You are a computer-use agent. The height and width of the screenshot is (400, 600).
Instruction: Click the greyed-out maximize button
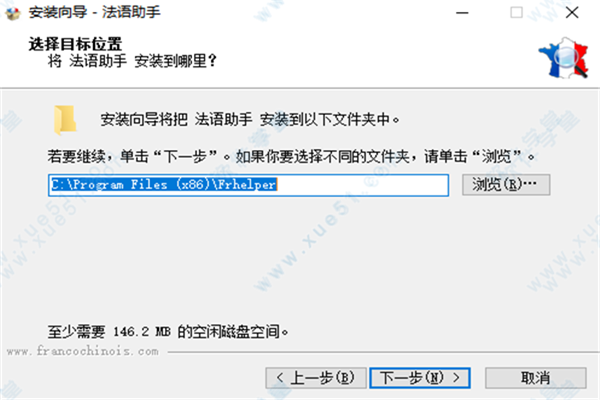coord(516,13)
